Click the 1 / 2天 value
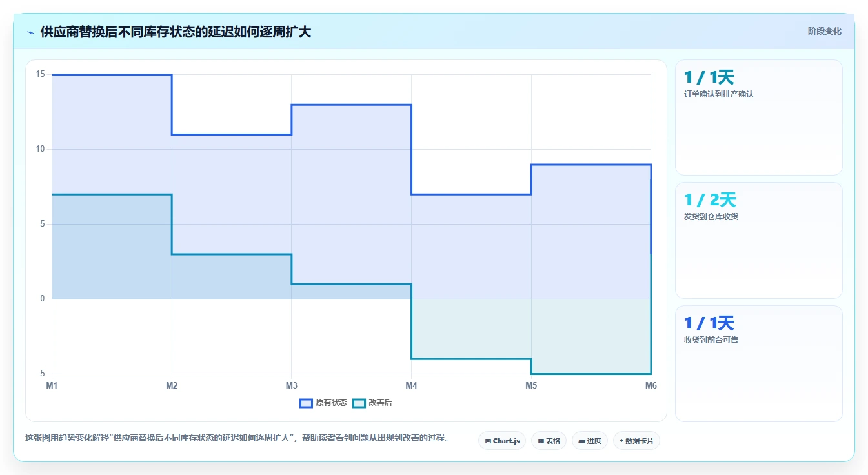The height and width of the screenshot is (475, 868). point(710,200)
